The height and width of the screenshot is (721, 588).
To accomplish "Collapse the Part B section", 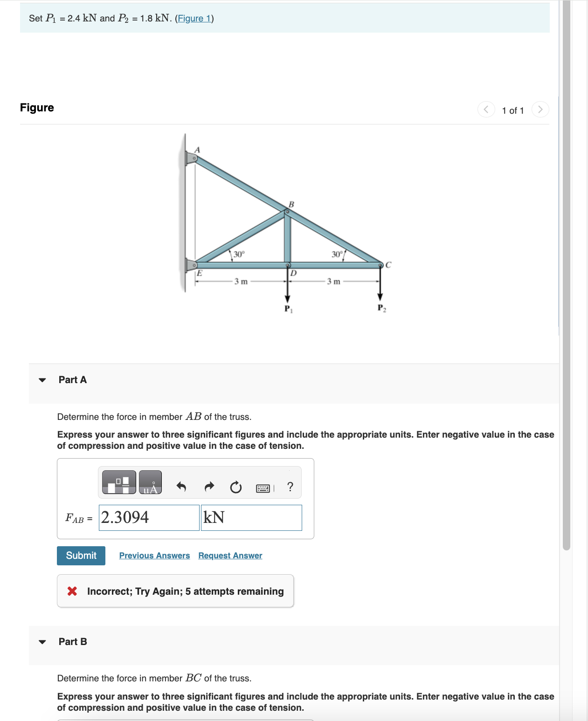I will point(42,641).
